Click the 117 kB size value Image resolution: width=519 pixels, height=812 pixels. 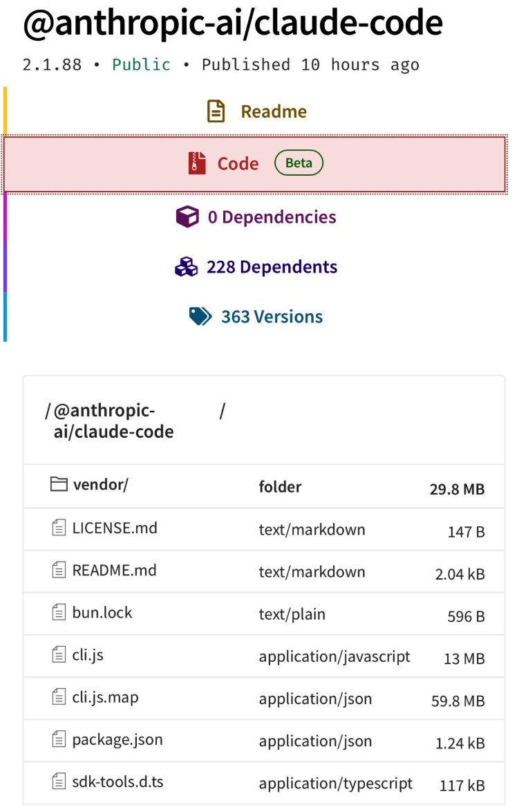tap(462, 786)
